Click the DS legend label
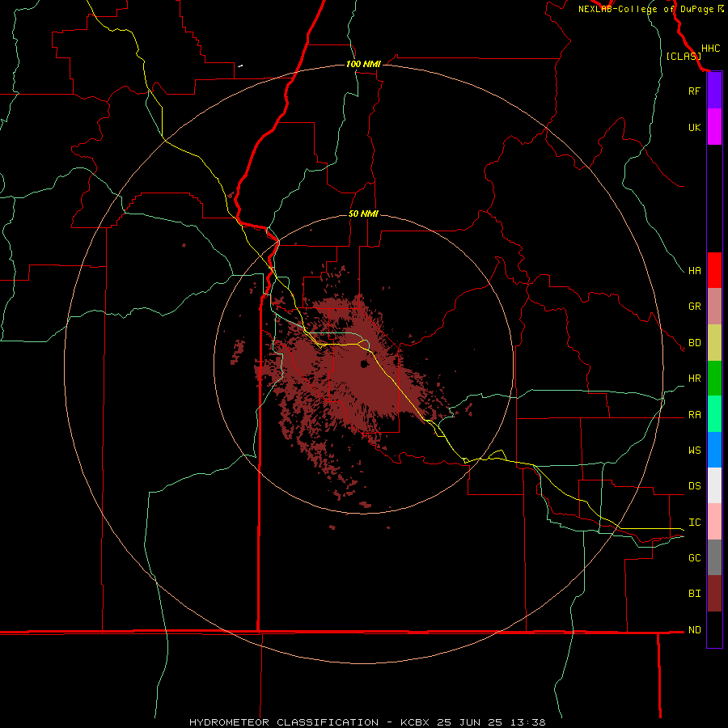Screen dimensions: 728x728 pos(694,486)
